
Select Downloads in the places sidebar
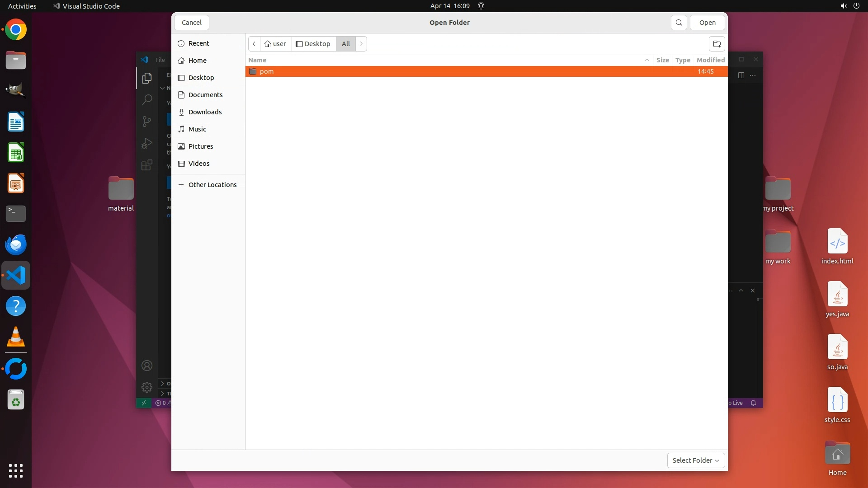(x=205, y=112)
